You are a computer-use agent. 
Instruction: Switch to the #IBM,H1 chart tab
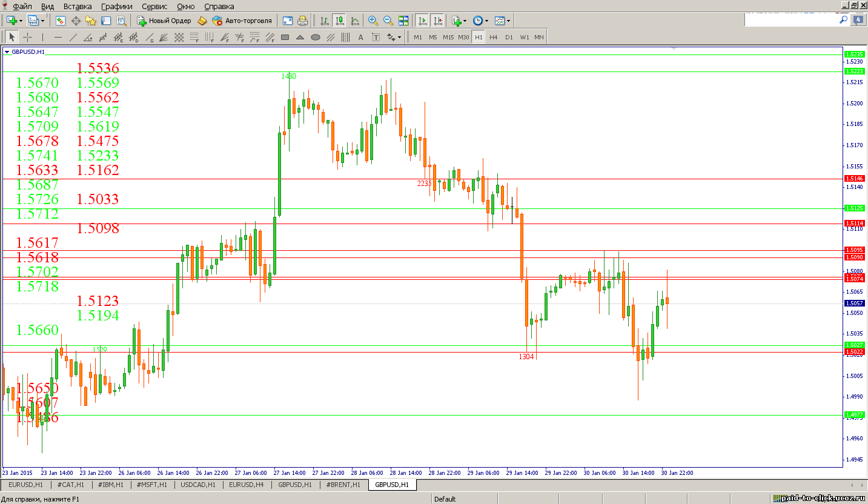coord(111,485)
